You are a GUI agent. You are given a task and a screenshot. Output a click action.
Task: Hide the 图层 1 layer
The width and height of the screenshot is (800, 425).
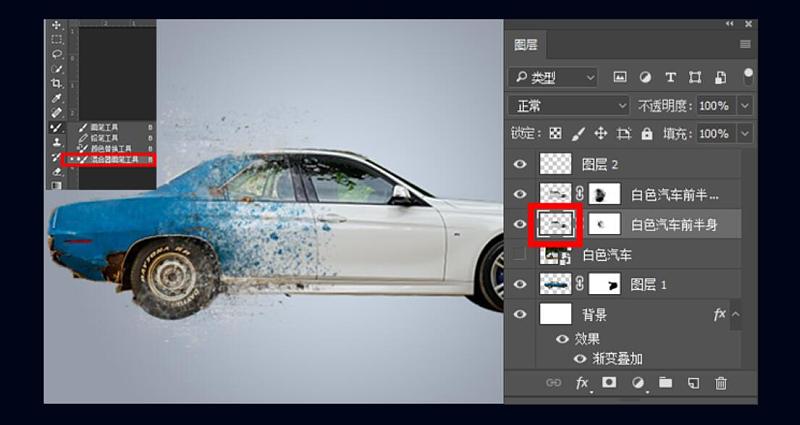520,284
